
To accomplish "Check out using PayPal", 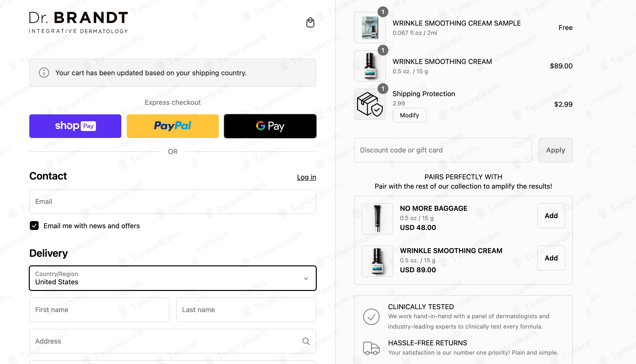I will tap(173, 126).
